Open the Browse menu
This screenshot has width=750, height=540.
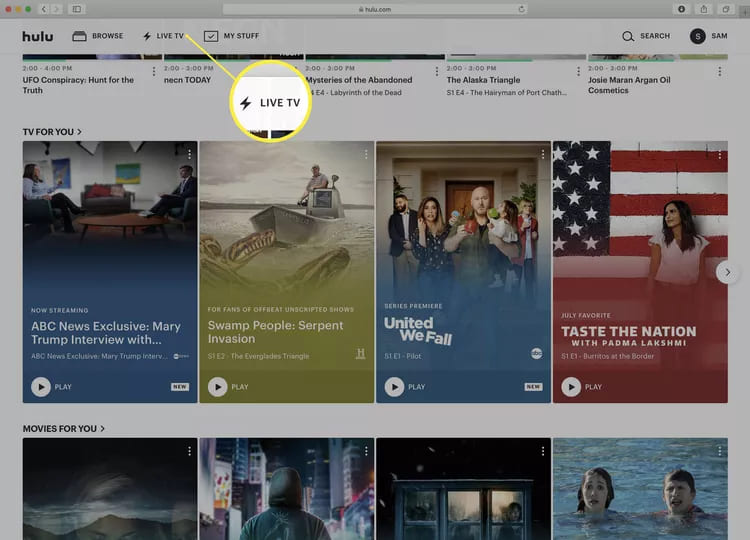point(98,36)
